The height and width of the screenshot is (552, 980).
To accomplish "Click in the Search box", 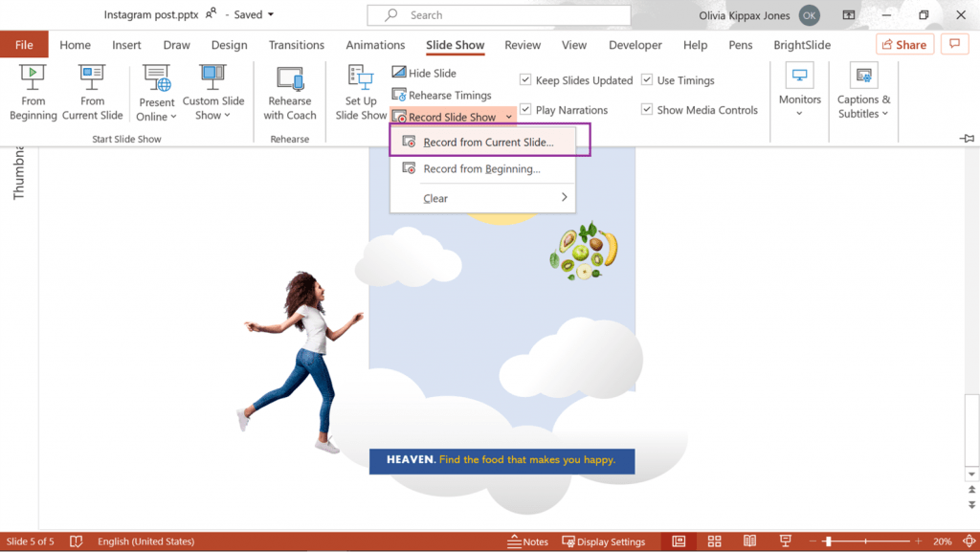I will [x=499, y=15].
